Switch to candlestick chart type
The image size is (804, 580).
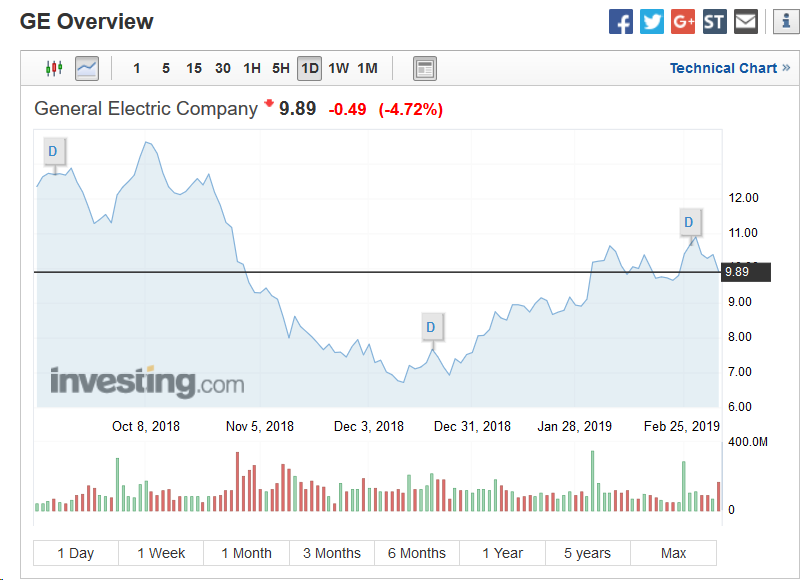(54, 68)
